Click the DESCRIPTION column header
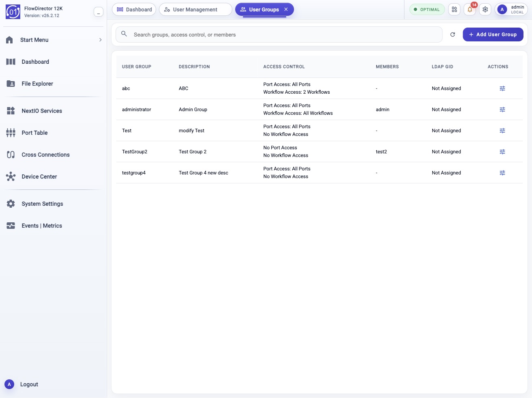532x398 pixels. (x=194, y=67)
